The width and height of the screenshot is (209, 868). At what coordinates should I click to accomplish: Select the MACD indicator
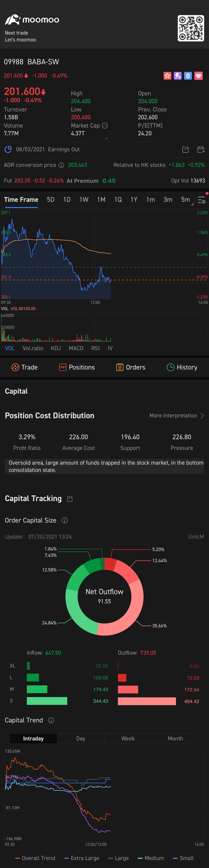[x=76, y=348]
